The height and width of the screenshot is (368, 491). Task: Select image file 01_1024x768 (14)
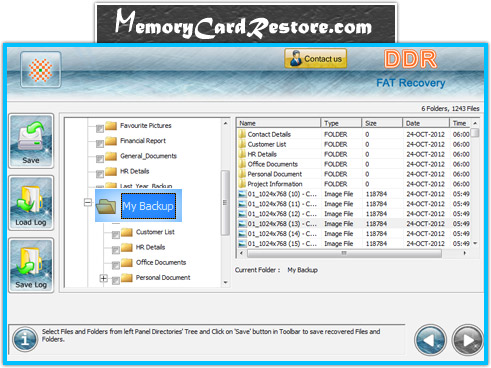pyautogui.click(x=354, y=234)
